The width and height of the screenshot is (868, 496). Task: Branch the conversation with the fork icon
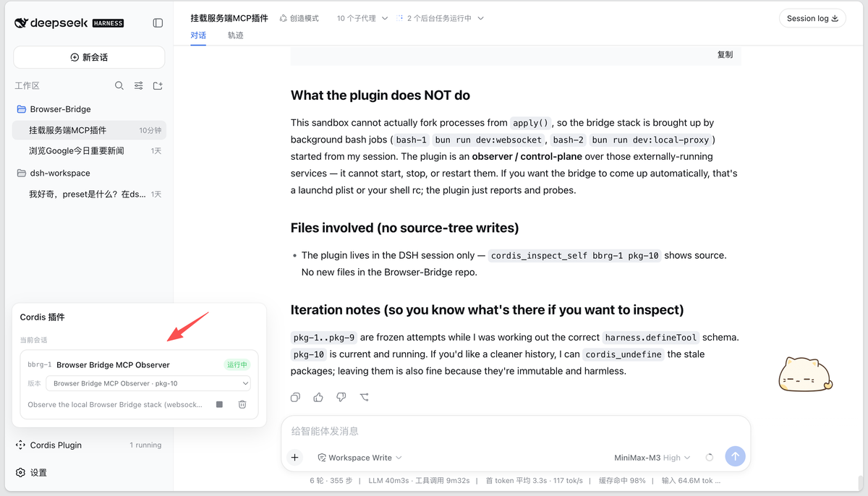click(364, 397)
